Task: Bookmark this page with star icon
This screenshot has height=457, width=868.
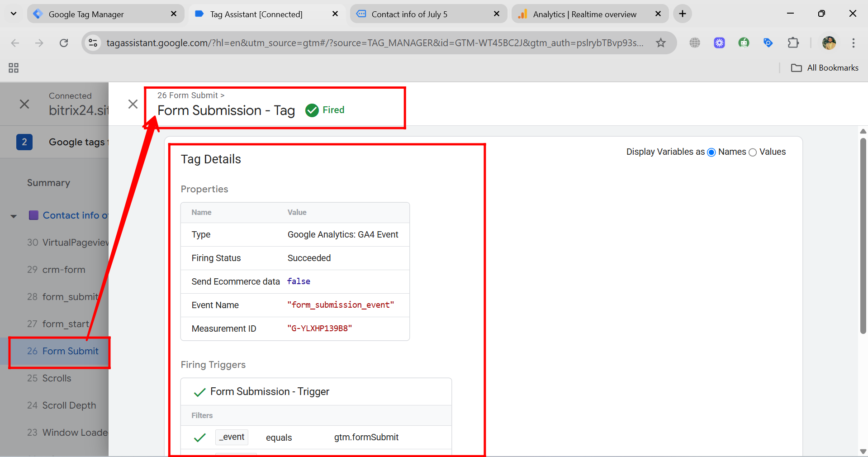Action: tap(661, 43)
